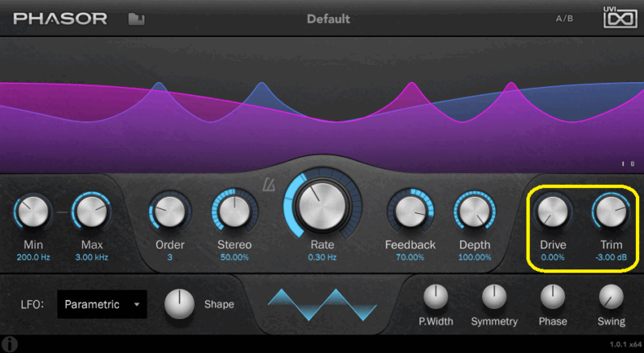The height and width of the screenshot is (353, 644).
Task: Click the Max value 3.00 kHz
Action: [x=92, y=257]
